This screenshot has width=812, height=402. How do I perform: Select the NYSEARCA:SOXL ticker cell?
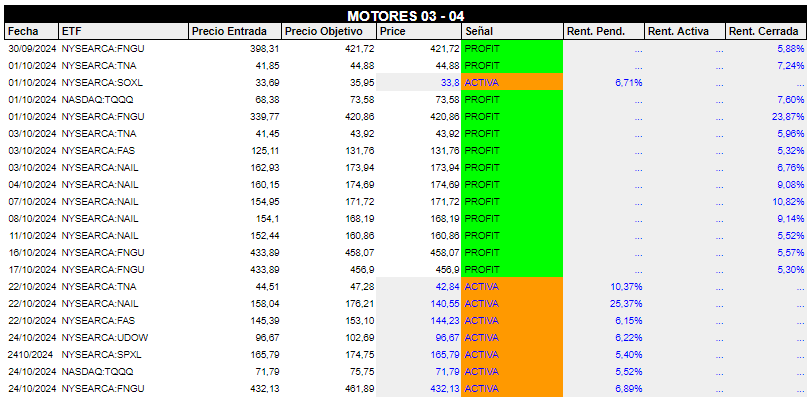coord(102,82)
